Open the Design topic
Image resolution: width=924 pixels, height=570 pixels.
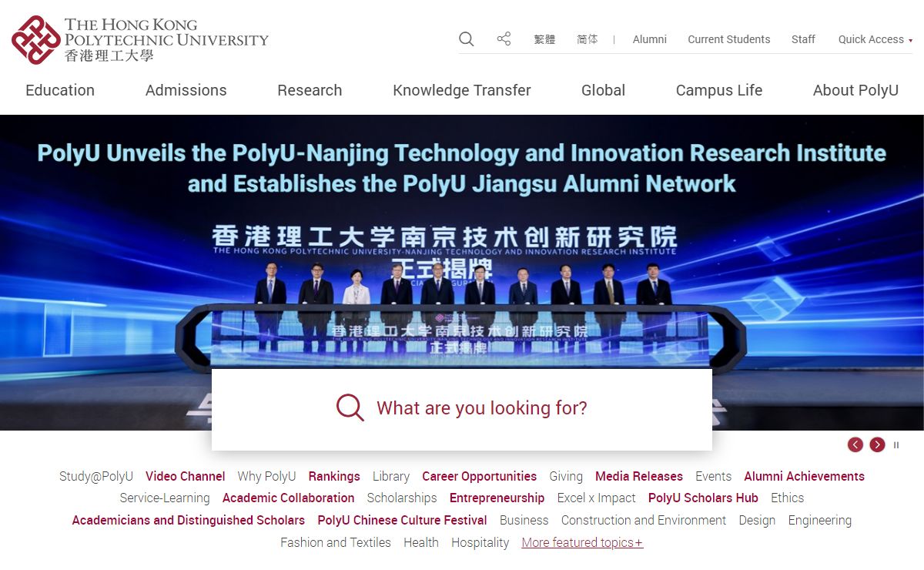click(x=758, y=520)
